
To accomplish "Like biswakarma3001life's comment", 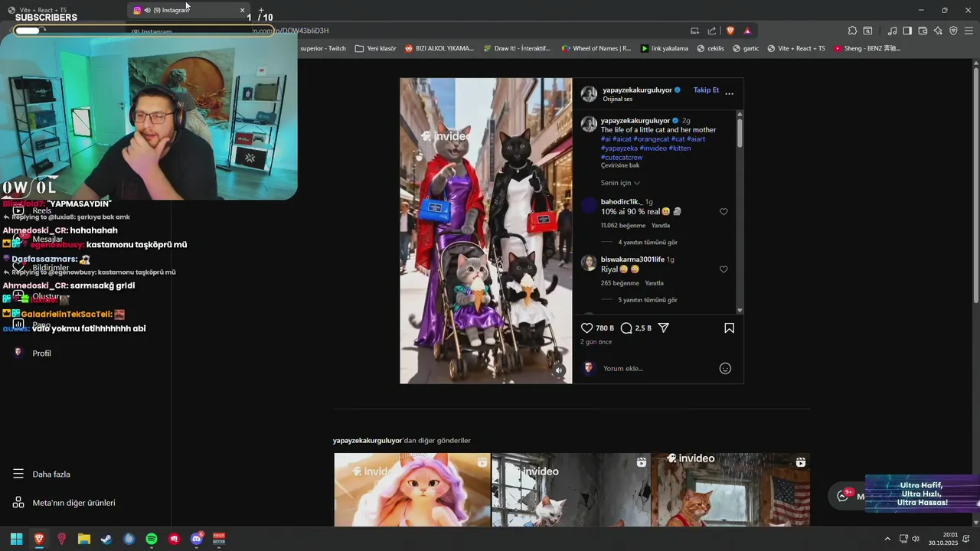I will [724, 269].
